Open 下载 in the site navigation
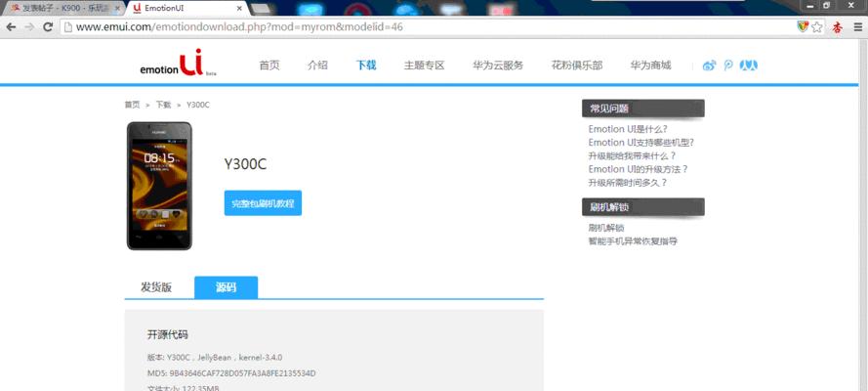The image size is (868, 391). [366, 65]
